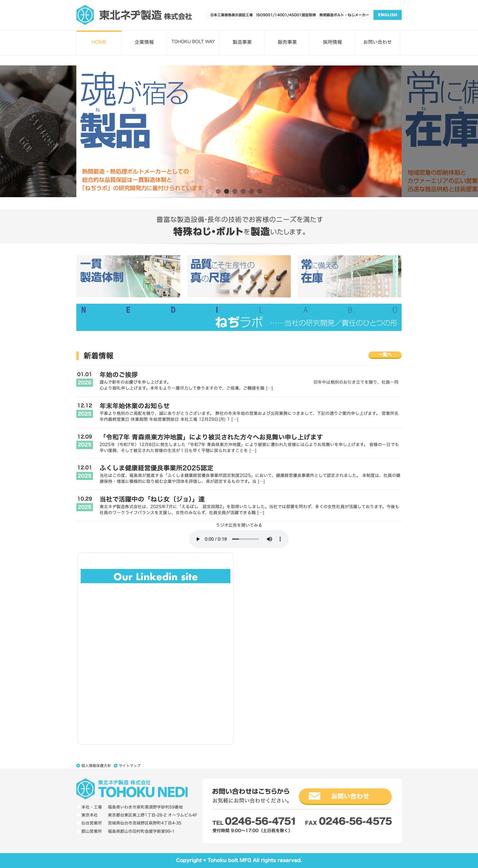478x868 pixels.
Task: Open audio player more options menu
Action: [x=280, y=539]
